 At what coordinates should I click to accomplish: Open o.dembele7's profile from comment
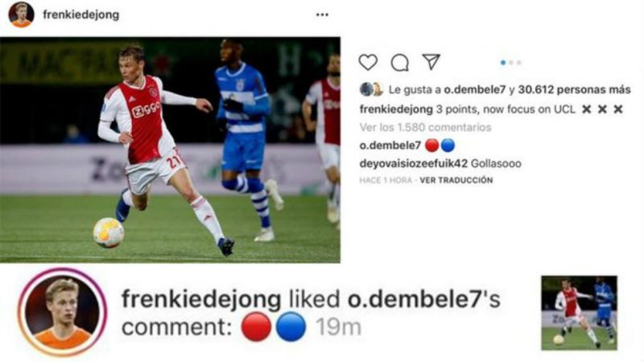pyautogui.click(x=390, y=146)
